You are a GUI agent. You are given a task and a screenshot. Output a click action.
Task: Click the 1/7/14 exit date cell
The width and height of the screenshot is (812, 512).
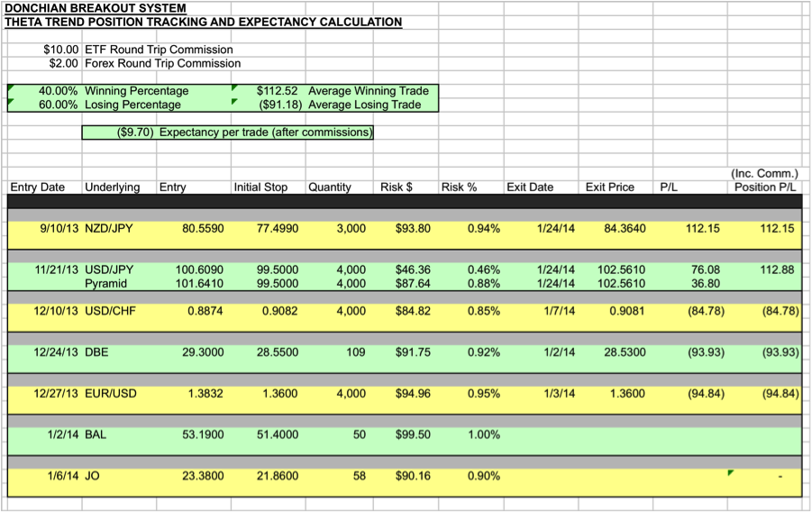pos(560,311)
